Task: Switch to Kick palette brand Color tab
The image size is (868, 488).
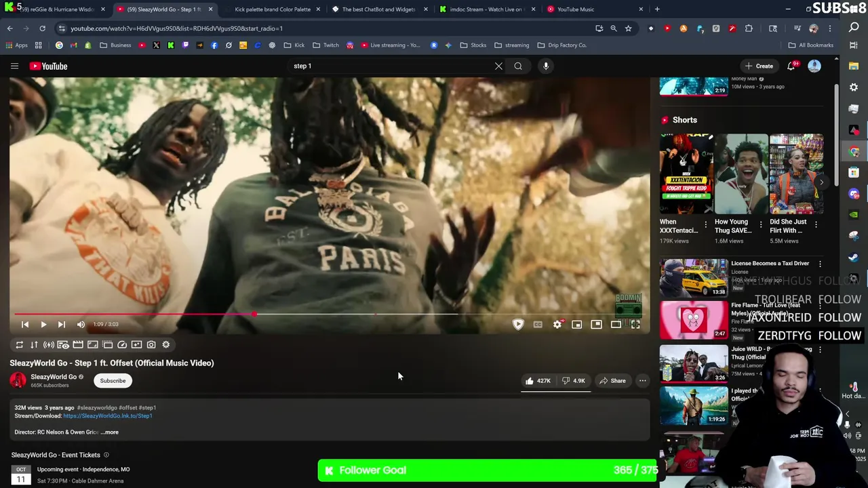Action: [273, 9]
